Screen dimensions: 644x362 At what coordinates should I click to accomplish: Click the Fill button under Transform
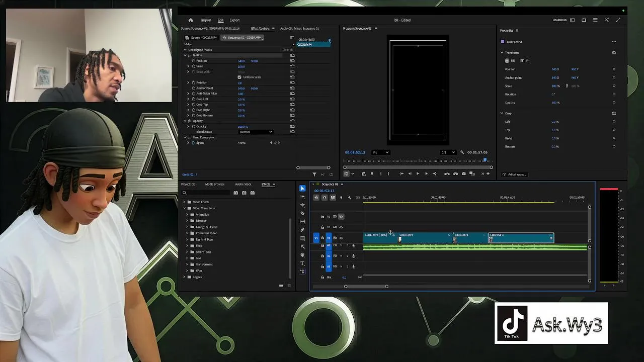511,61
